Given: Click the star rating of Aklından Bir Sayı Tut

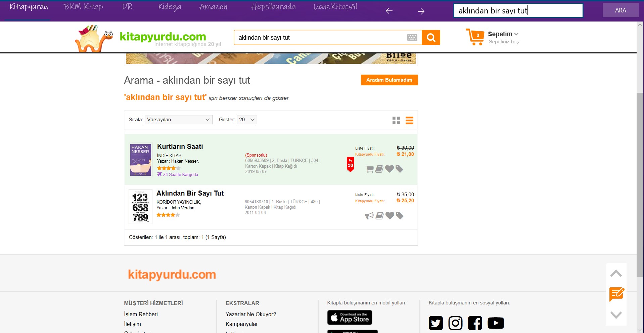Looking at the screenshot, I should pyautogui.click(x=168, y=215).
